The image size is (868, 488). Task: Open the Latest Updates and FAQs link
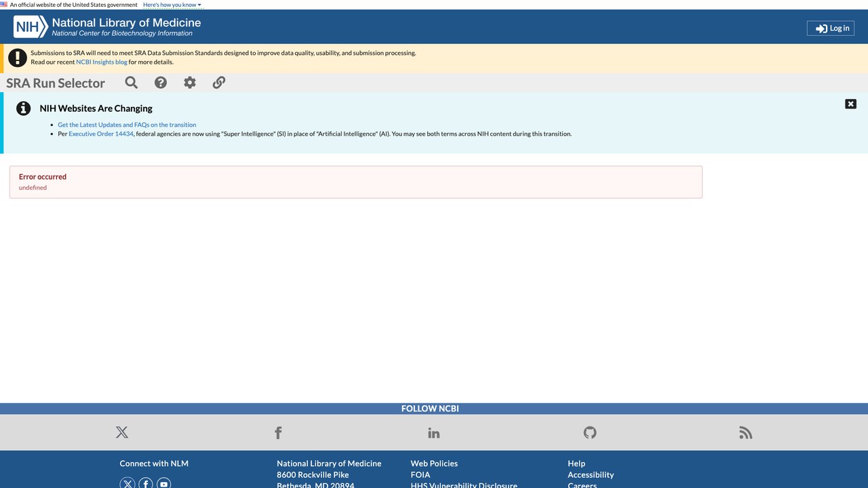pyautogui.click(x=127, y=125)
